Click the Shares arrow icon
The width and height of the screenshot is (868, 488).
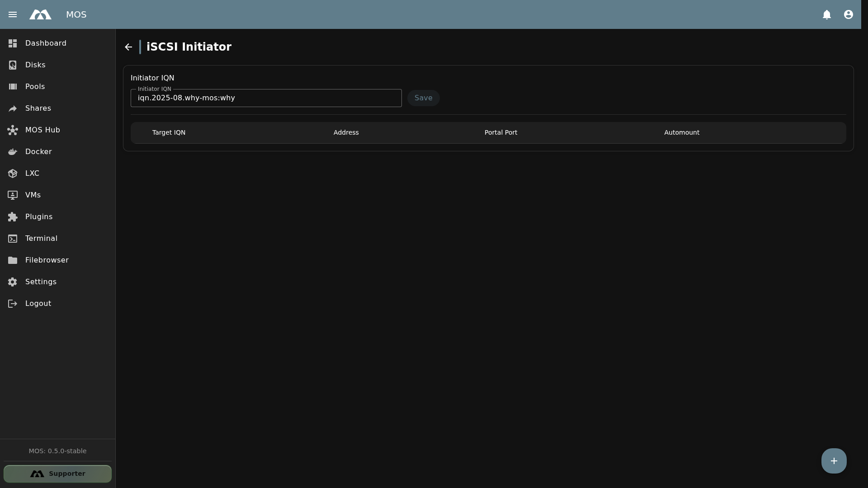(x=13, y=108)
